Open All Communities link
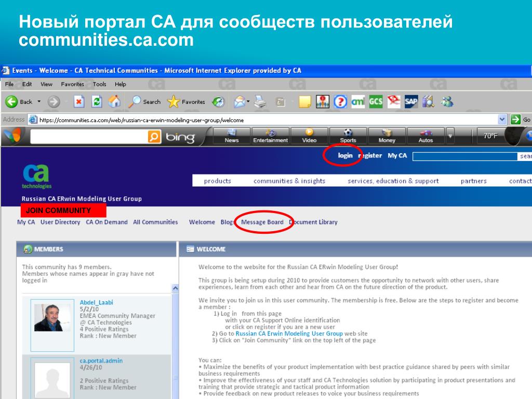 point(155,222)
